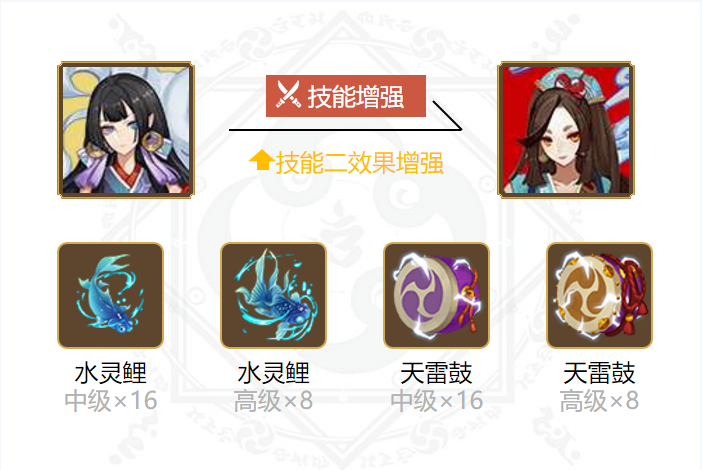Click 高级×8 text under carp label
The image size is (702, 470).
pyautogui.click(x=274, y=401)
